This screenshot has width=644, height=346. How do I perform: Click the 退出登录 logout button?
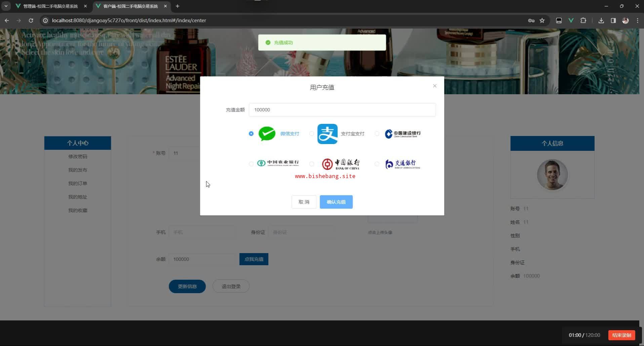click(x=231, y=286)
